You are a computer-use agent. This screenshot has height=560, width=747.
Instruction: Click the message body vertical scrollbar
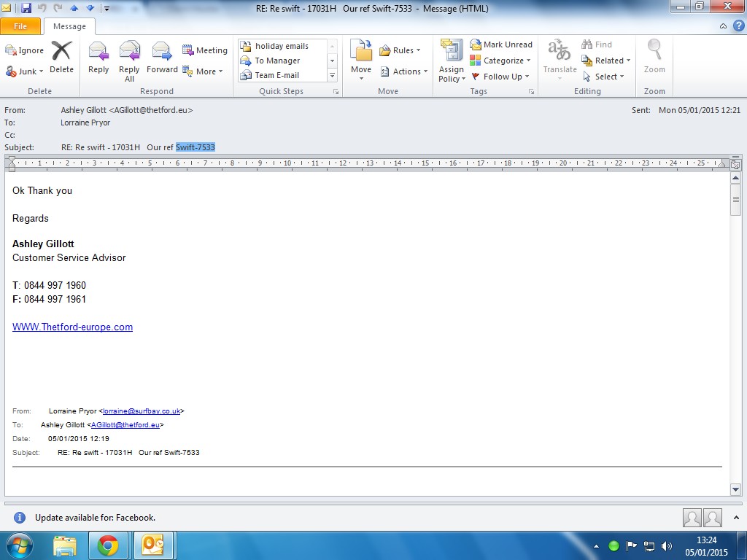point(735,328)
